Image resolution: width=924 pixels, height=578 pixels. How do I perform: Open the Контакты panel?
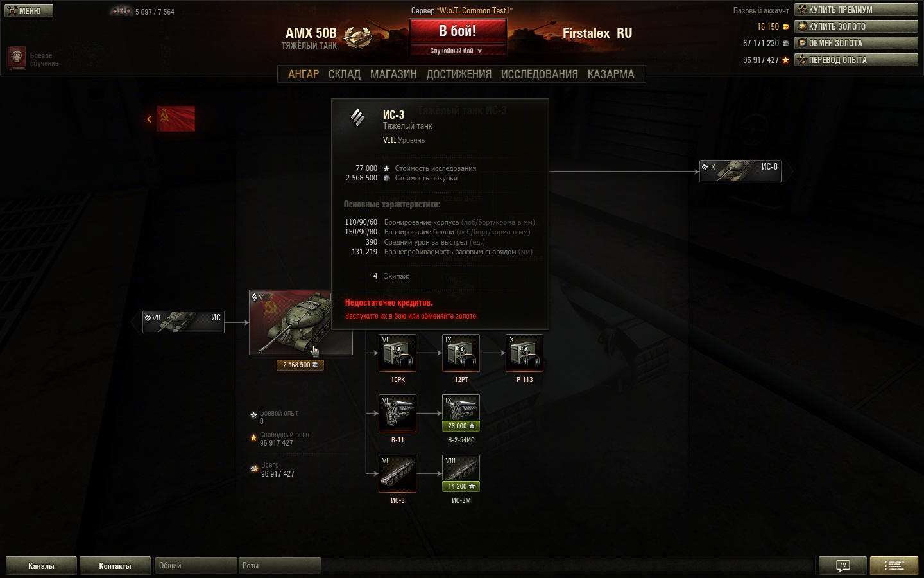[x=115, y=566]
